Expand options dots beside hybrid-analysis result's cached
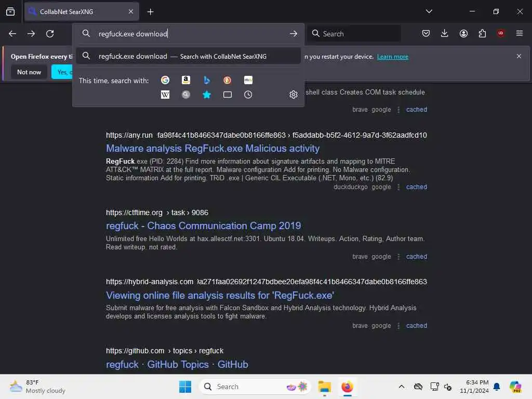Viewport: 532px width, 399px height. click(398, 326)
